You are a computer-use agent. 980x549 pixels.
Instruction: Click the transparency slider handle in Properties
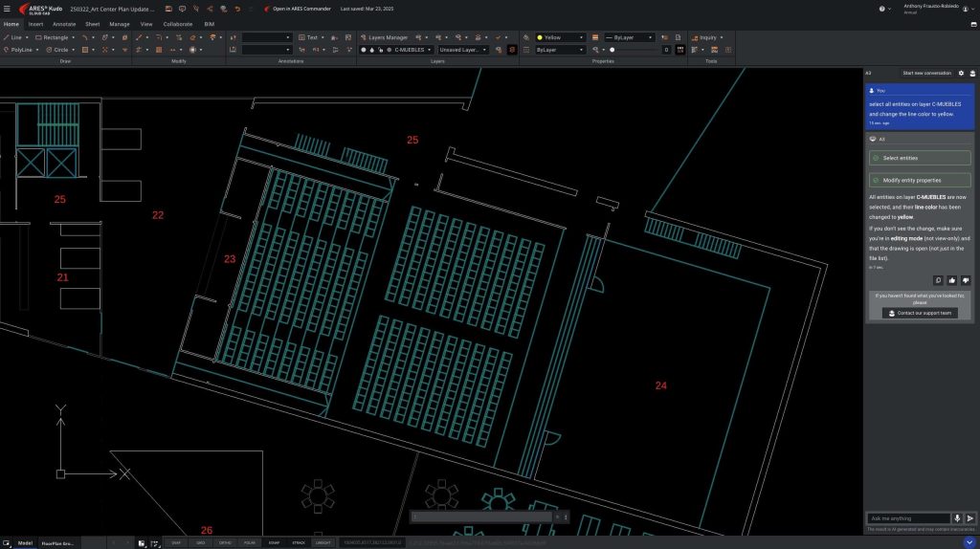612,50
